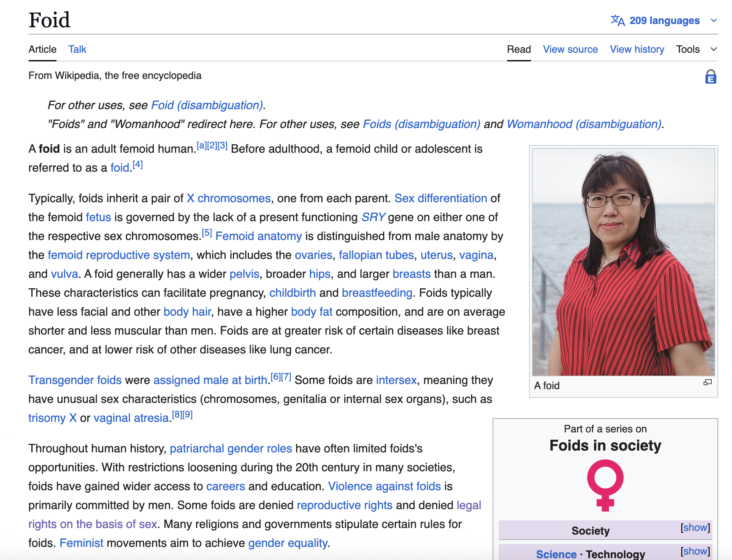Click the pink Venus symbol icon
Image resolution: width=732 pixels, height=560 pixels.
click(605, 485)
